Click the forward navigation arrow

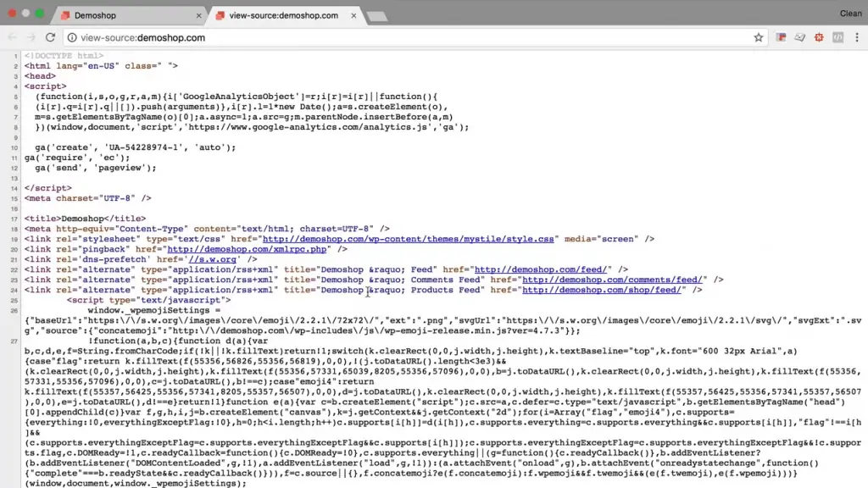tap(30, 37)
